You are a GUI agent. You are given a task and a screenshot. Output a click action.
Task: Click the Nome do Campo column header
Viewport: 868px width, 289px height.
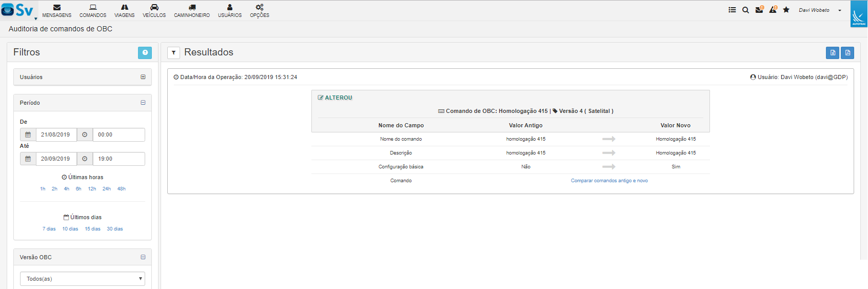(401, 125)
